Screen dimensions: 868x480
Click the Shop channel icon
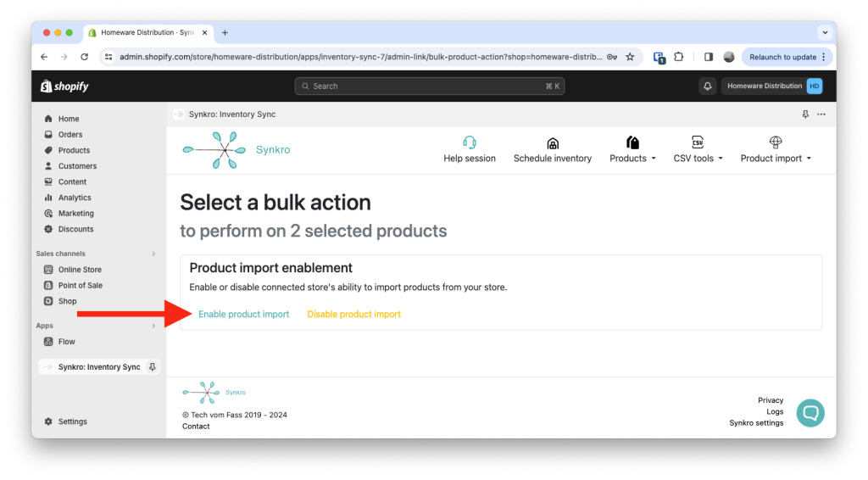pos(48,301)
